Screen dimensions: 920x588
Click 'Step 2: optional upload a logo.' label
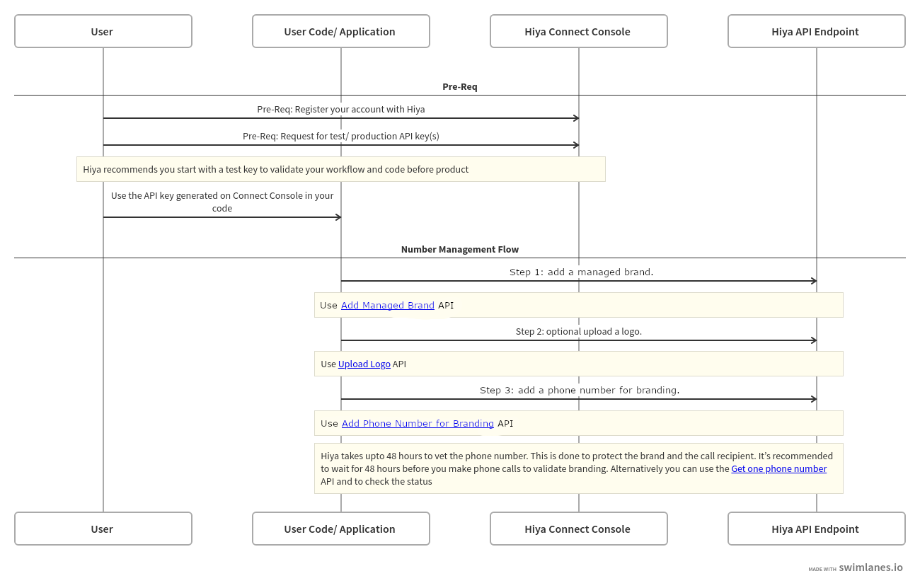(579, 332)
